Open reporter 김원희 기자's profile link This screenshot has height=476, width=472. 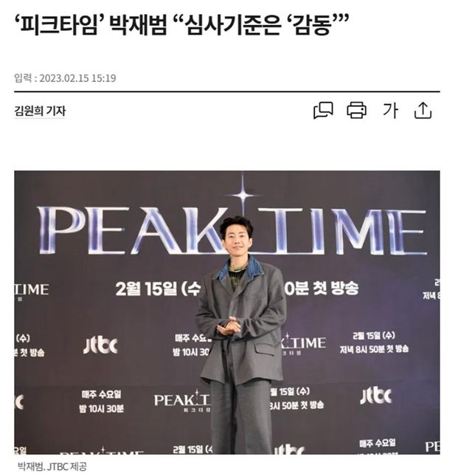[x=40, y=111]
